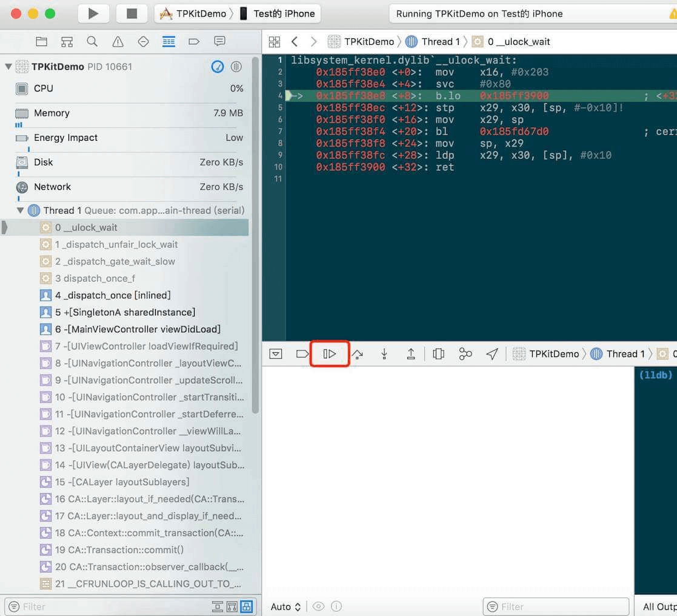The width and height of the screenshot is (677, 616).
Task: Collapse the Thread 1 disclosure triangle
Action: point(21,210)
